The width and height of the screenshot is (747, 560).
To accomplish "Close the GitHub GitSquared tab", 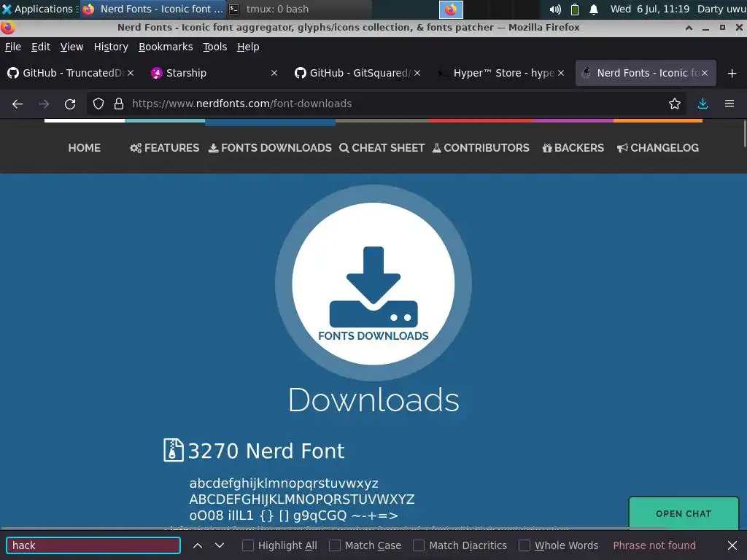I will point(417,73).
